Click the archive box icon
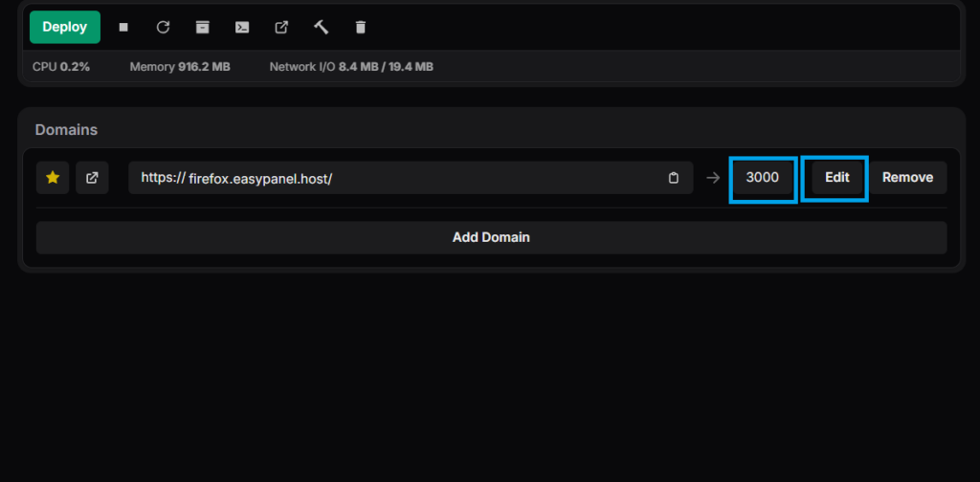The image size is (980, 482). [x=202, y=28]
